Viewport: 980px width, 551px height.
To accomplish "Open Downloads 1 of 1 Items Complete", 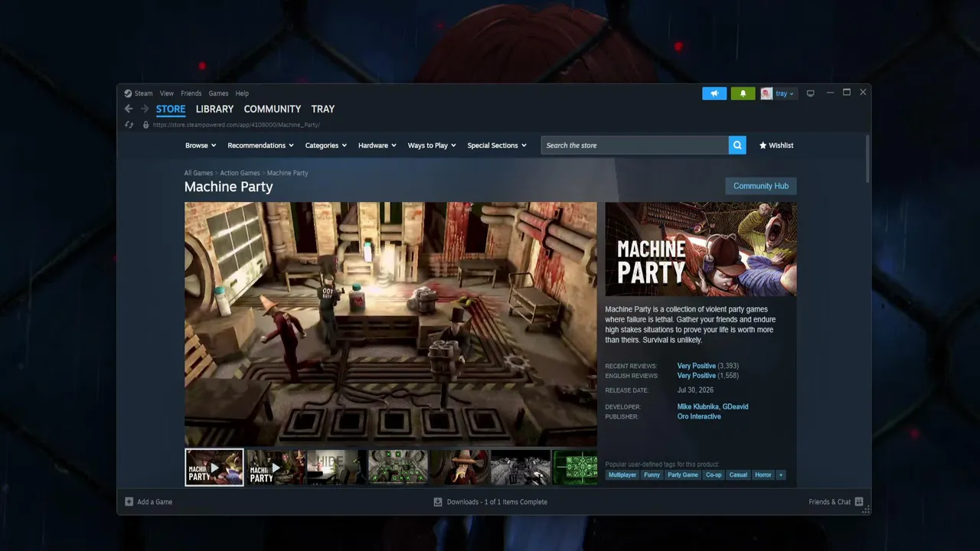I will pyautogui.click(x=497, y=502).
